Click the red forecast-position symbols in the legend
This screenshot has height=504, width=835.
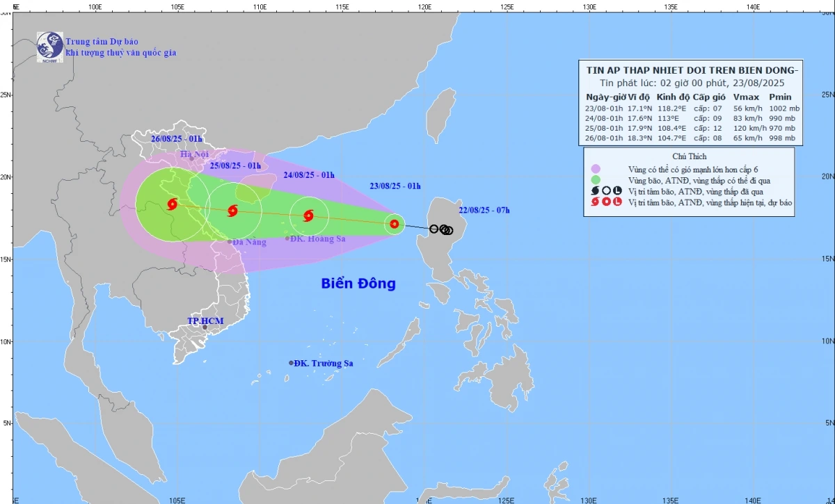(606, 202)
